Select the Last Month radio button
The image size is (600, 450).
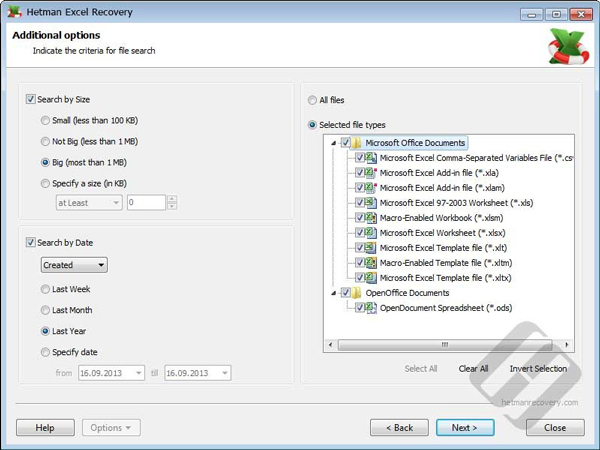coord(45,310)
